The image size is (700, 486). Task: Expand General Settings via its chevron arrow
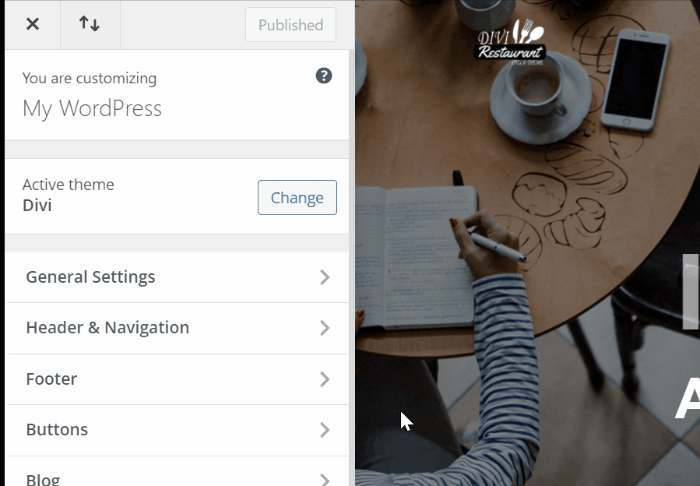click(325, 277)
